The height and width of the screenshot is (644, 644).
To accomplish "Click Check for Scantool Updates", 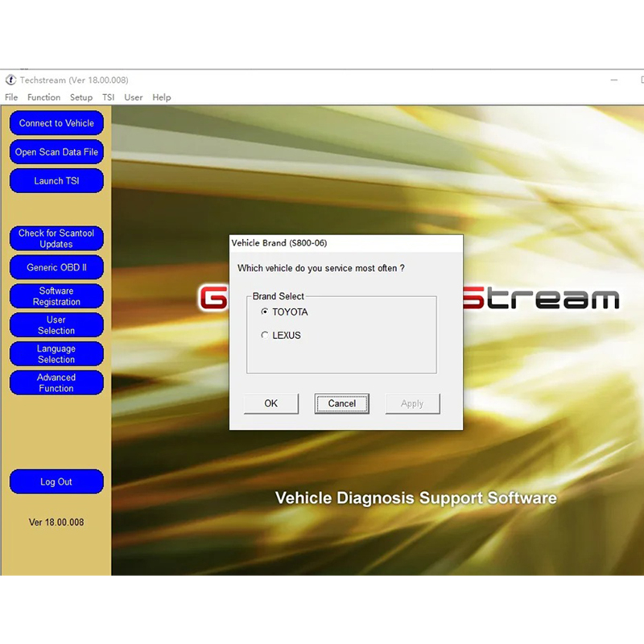I will point(56,238).
